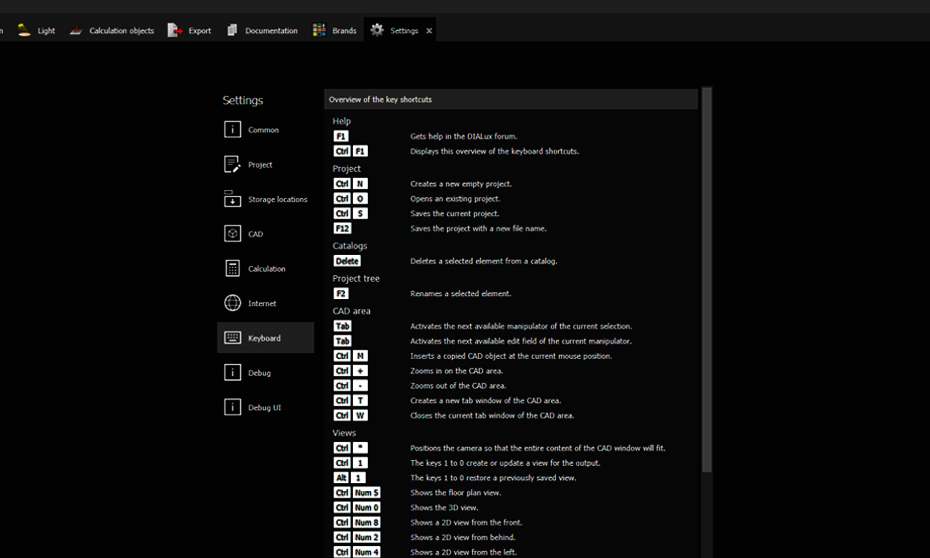This screenshot has height=558, width=930.
Task: Click the Settings gear icon in tab
Action: coord(377,30)
